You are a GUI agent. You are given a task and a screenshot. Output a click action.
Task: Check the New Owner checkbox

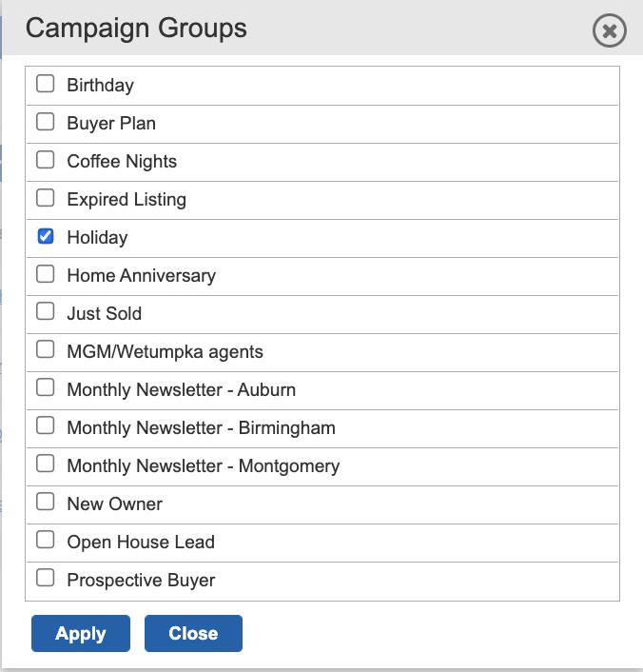point(45,502)
